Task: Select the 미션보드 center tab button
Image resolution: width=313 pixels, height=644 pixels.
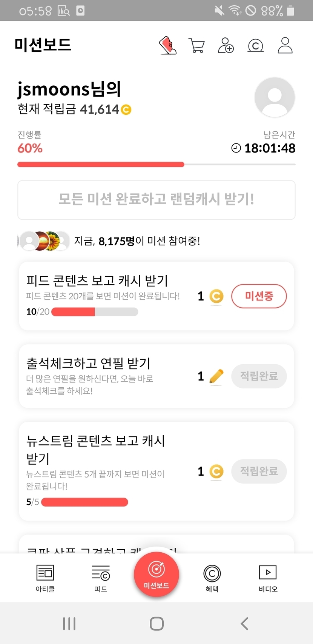Action: (156, 575)
